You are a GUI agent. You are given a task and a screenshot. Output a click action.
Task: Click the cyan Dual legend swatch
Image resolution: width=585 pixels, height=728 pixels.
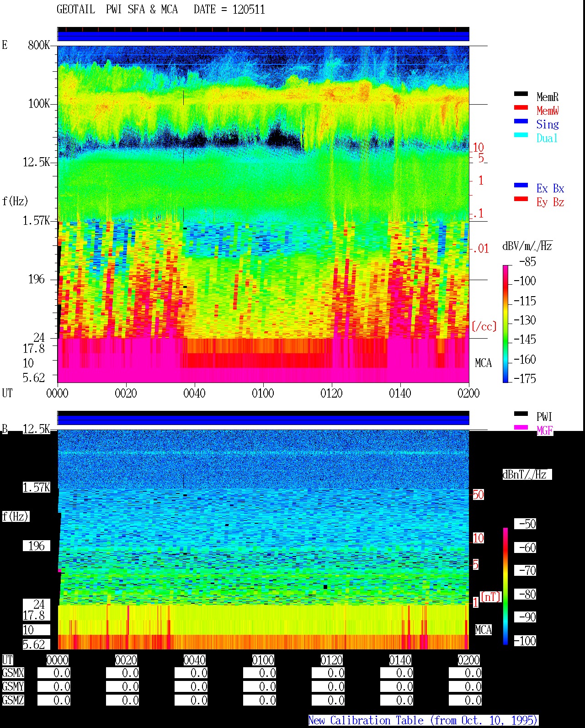521,135
